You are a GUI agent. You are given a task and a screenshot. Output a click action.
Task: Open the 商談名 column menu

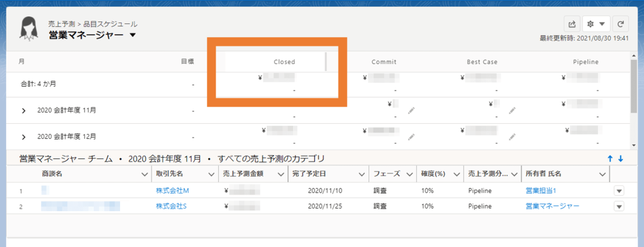(x=144, y=174)
